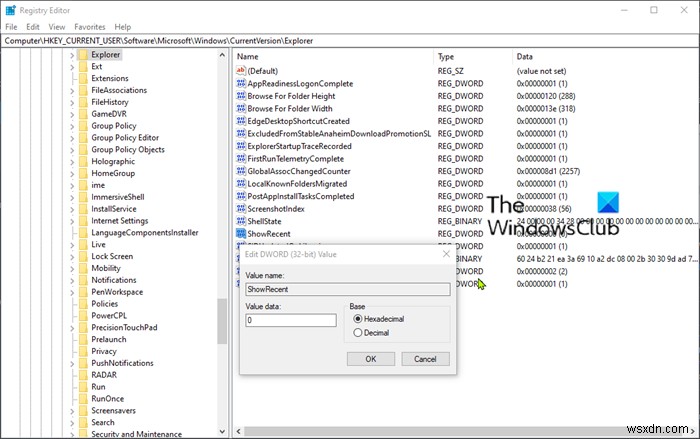Expand the PrecisionTouchPad key

(x=72, y=327)
